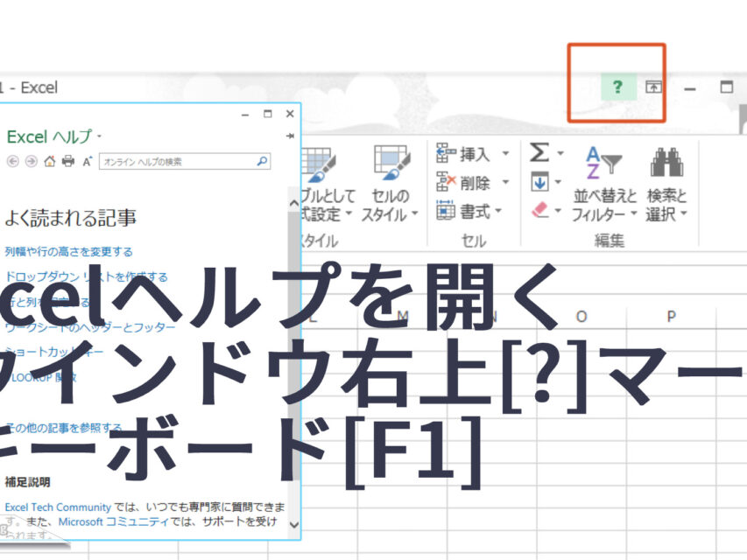The height and width of the screenshot is (560, 747).
Task: Open the Excel Tech Community link
Action: [x=58, y=507]
